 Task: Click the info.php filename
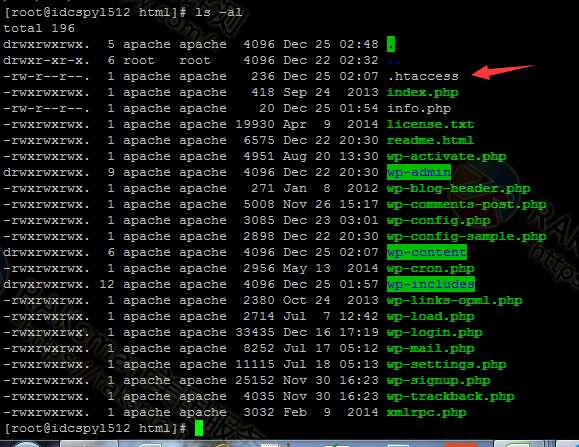(419, 108)
